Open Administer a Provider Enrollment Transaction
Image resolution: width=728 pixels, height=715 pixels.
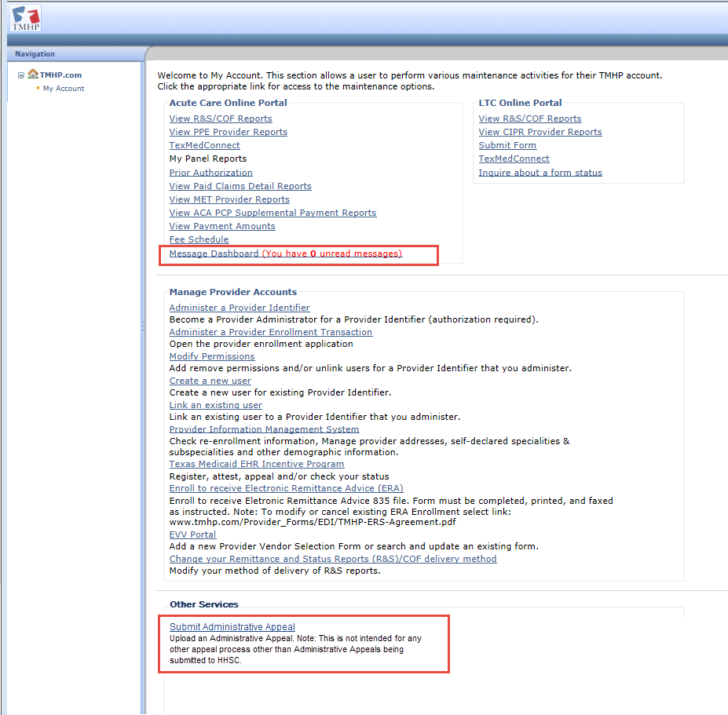point(271,332)
